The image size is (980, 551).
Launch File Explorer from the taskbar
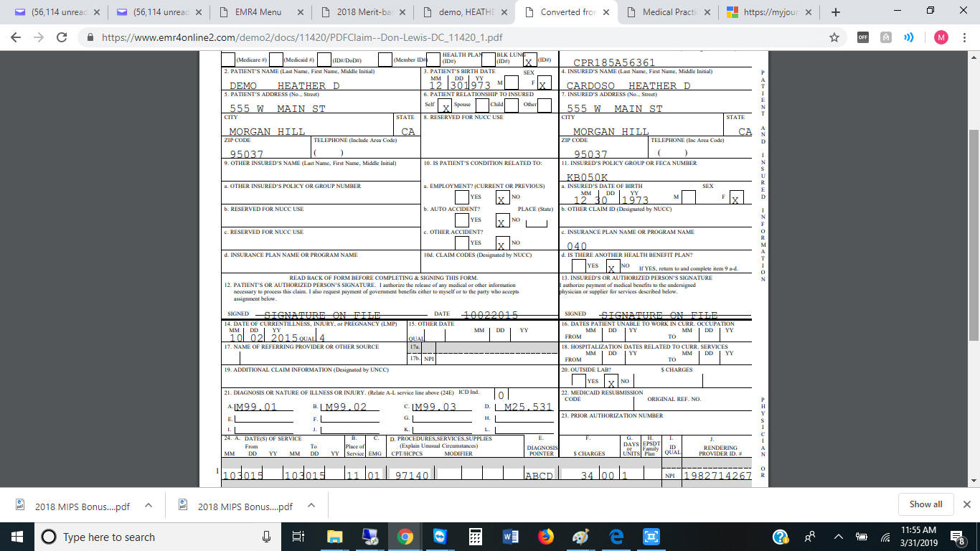point(335,537)
